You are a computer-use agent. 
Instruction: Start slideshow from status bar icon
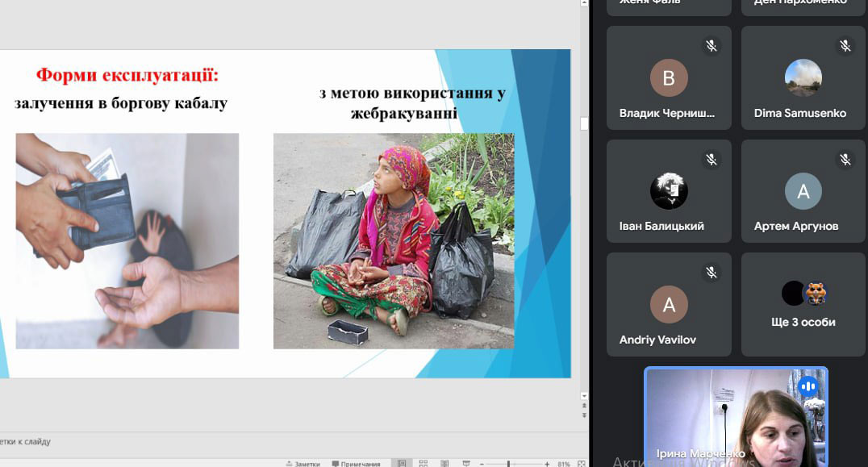pyautogui.click(x=466, y=464)
